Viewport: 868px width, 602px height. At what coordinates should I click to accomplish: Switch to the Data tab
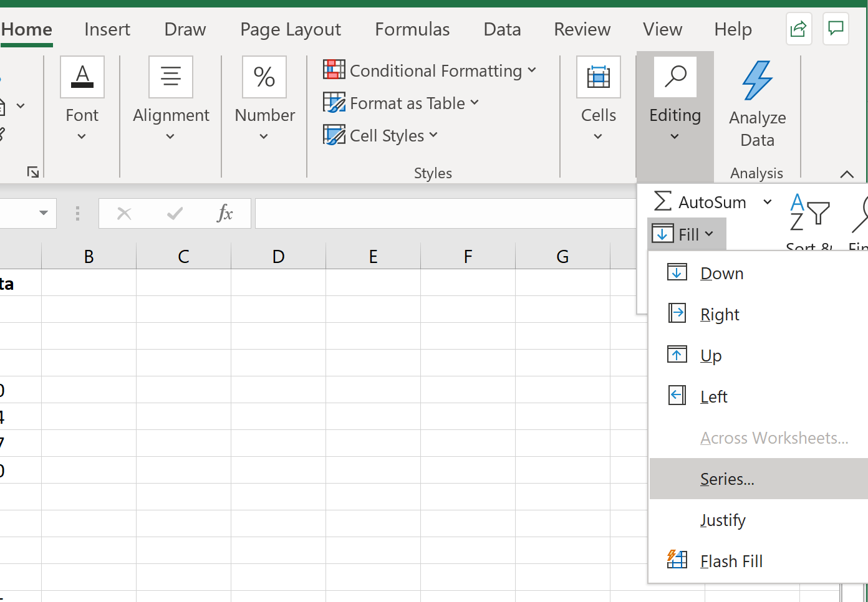[503, 29]
